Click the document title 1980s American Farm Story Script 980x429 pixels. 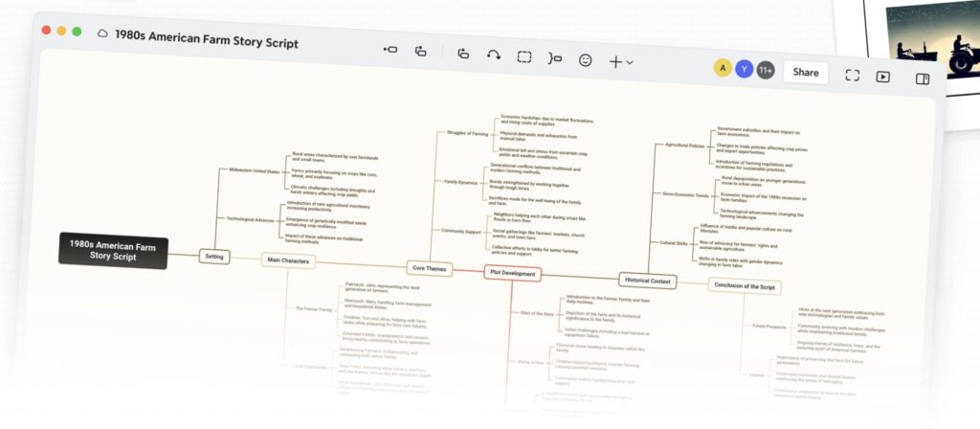[x=207, y=38]
